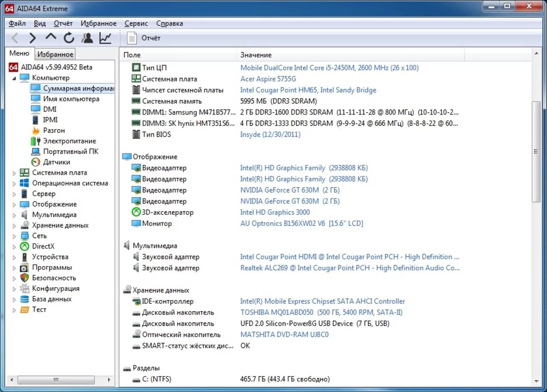
Task: Open Датчики gauge icon item
Action: coord(35,162)
